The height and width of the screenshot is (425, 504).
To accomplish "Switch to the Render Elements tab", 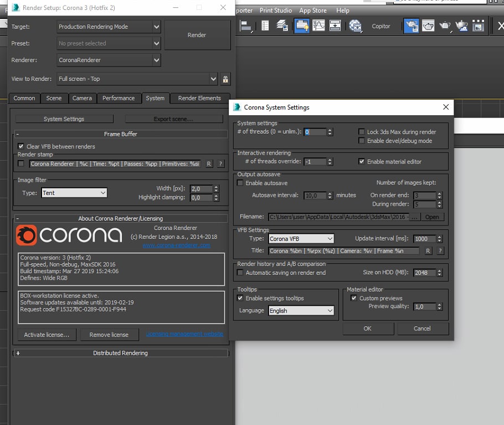I will [199, 99].
